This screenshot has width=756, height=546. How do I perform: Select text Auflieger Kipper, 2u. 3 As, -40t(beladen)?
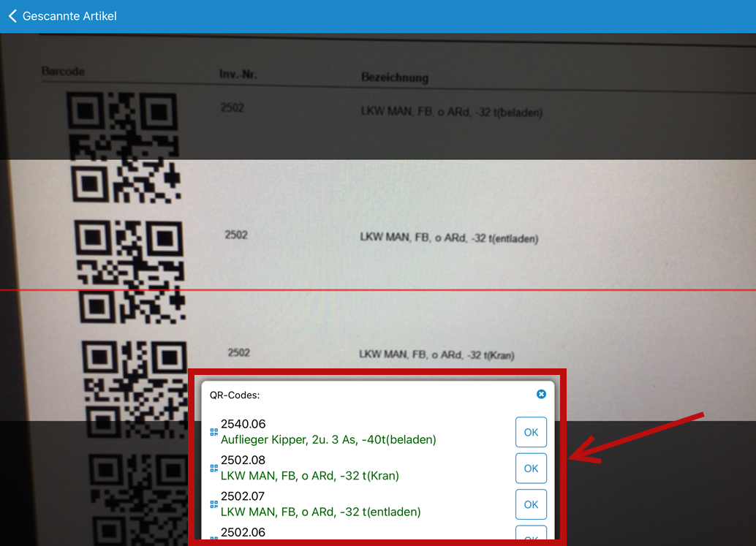(328, 439)
